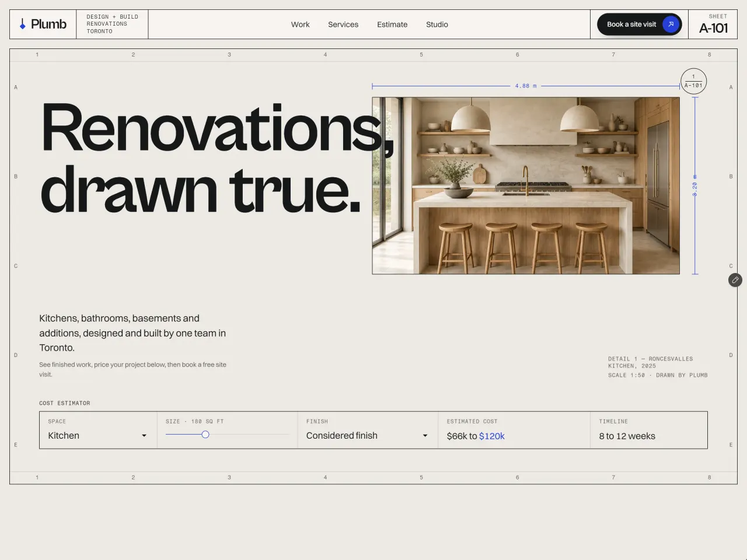Image resolution: width=747 pixels, height=560 pixels.
Task: Open the Finish dropdown showing Considered finish
Action: tap(367, 436)
